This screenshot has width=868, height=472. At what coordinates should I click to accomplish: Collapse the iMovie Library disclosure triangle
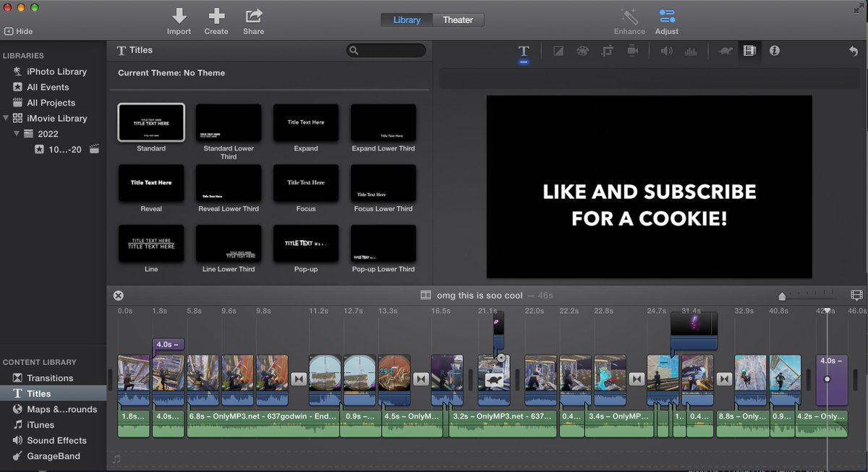[7, 118]
